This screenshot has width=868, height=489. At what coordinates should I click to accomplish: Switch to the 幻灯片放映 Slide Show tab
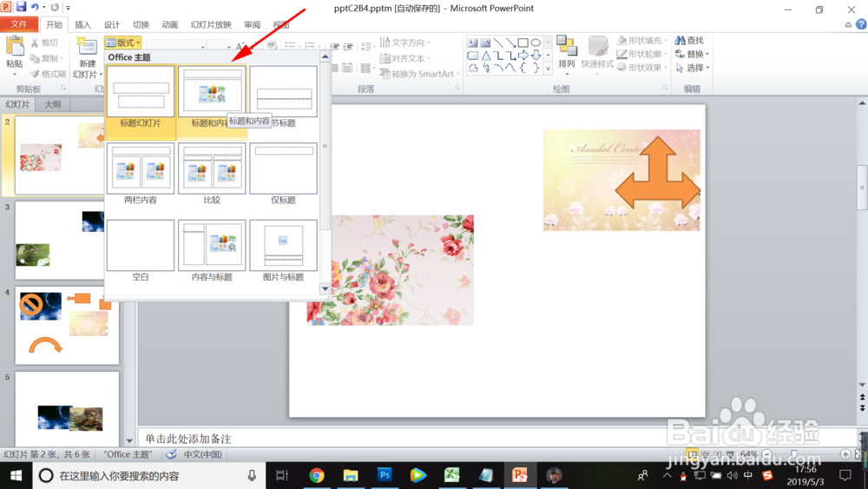point(211,24)
